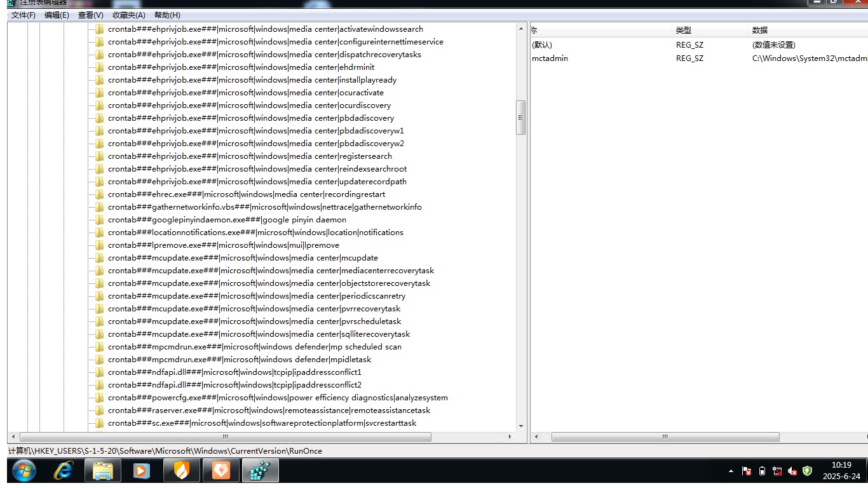Viewport: 868px width, 488px height.
Task: Click the network disconnected tray icon
Action: point(777,471)
